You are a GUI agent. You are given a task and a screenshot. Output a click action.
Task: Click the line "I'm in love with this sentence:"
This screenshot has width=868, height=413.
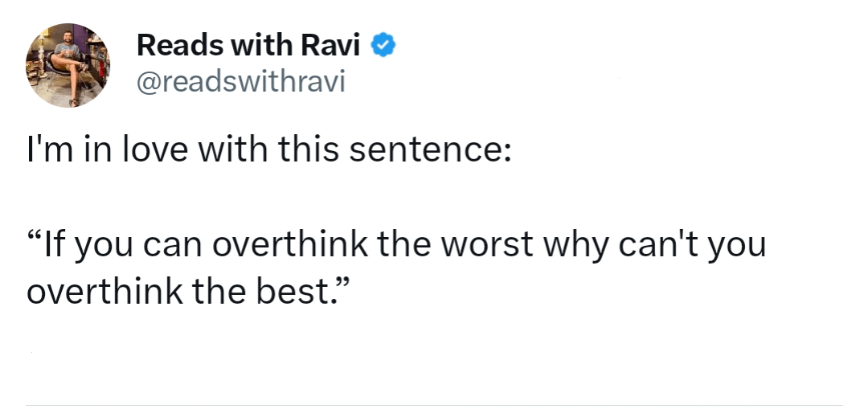tap(268, 150)
